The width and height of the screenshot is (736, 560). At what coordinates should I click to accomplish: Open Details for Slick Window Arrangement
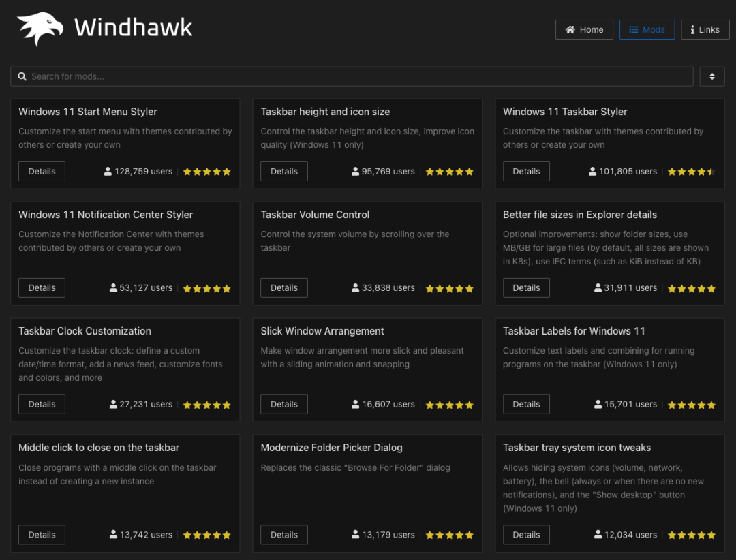pyautogui.click(x=283, y=404)
